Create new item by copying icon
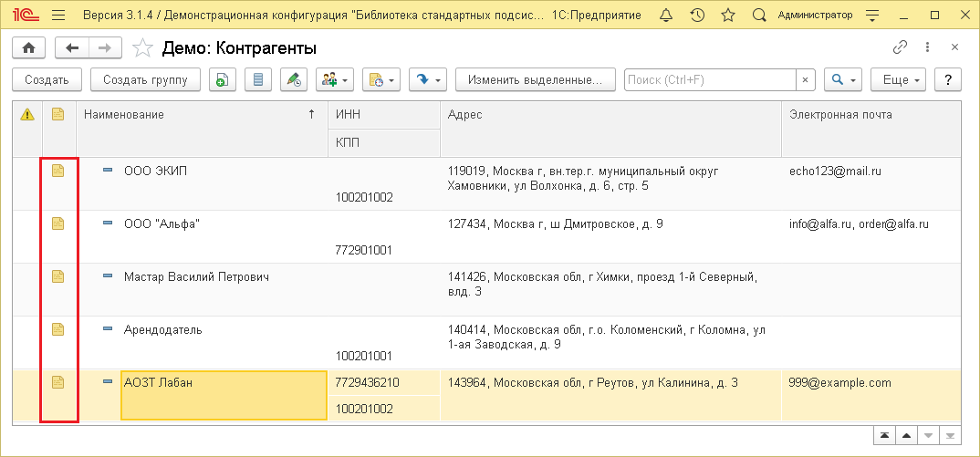This screenshot has height=457, width=980. pos(222,80)
